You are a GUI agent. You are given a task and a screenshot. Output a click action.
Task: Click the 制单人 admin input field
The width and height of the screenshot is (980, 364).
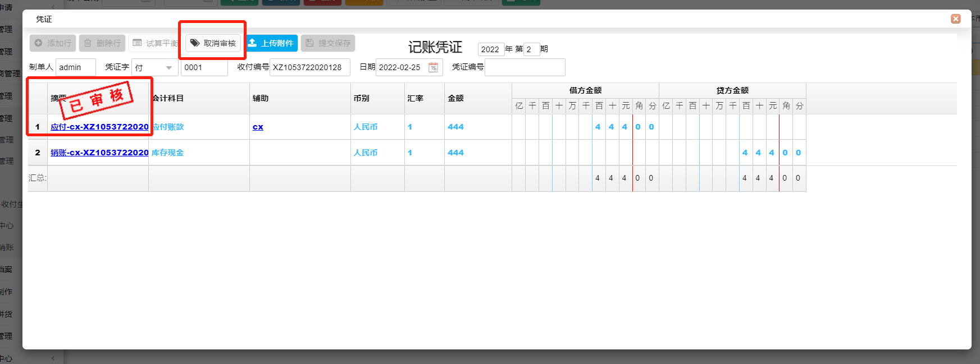pyautogui.click(x=76, y=67)
